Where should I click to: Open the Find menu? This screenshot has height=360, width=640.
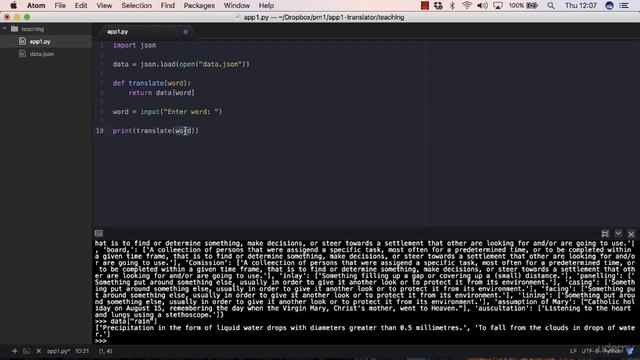(168, 5)
